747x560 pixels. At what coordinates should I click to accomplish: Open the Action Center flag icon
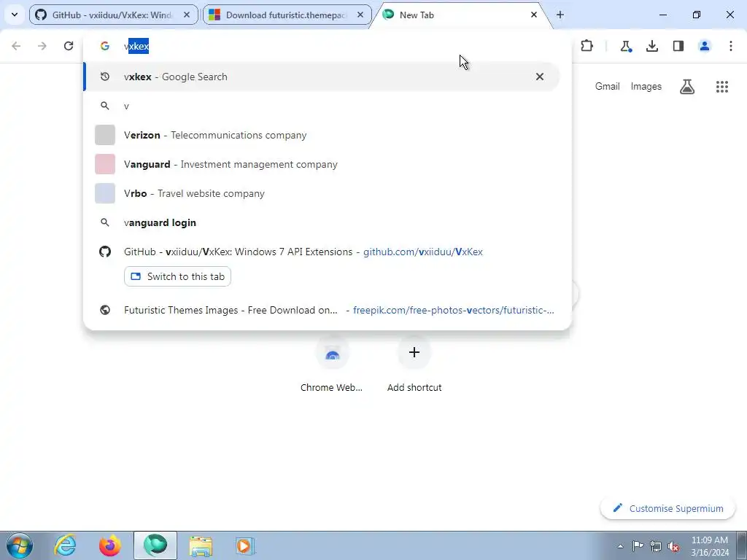[638, 546]
